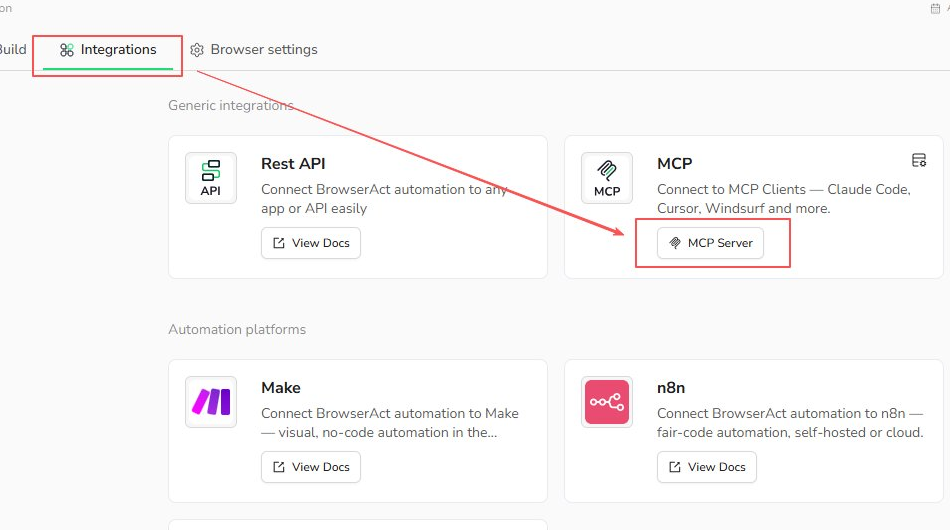The image size is (950, 530).
Task: Click the 'fair-code automation, self-hosted' description
Action: [790, 423]
